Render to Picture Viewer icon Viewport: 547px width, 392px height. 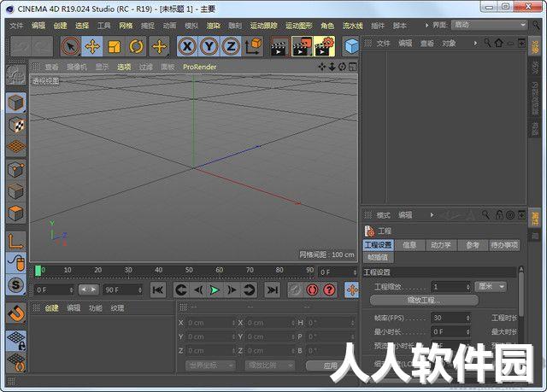coord(302,46)
